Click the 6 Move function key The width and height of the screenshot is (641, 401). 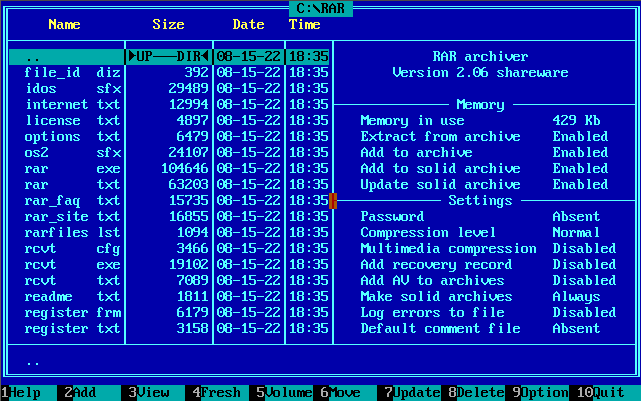tap(340, 393)
